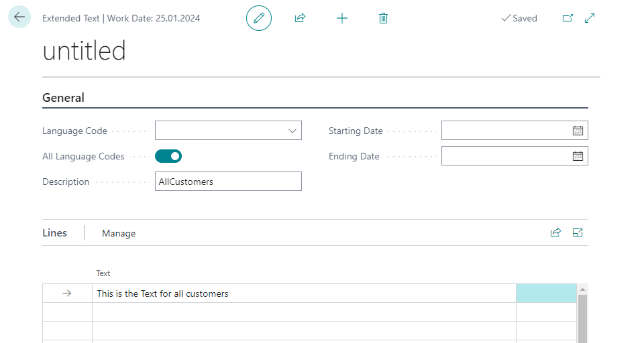Select the row arrow of first line
Screen dimensions: 644x343
pyautogui.click(x=66, y=293)
